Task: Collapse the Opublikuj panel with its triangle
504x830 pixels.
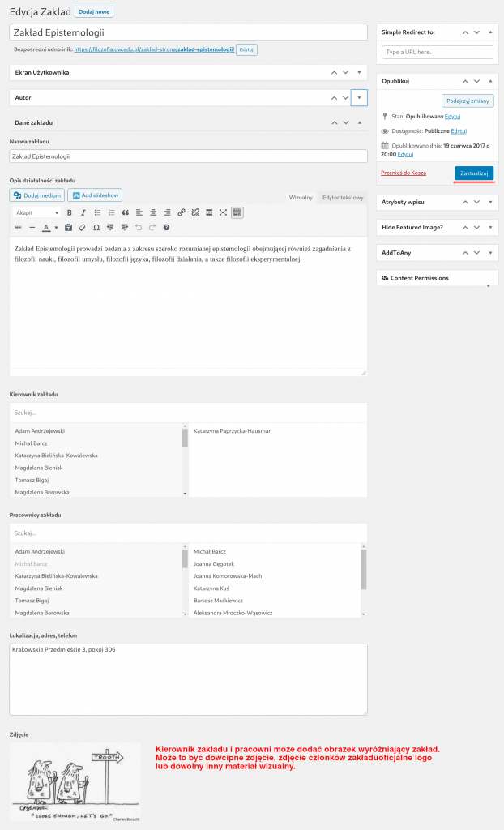Action: [490, 82]
